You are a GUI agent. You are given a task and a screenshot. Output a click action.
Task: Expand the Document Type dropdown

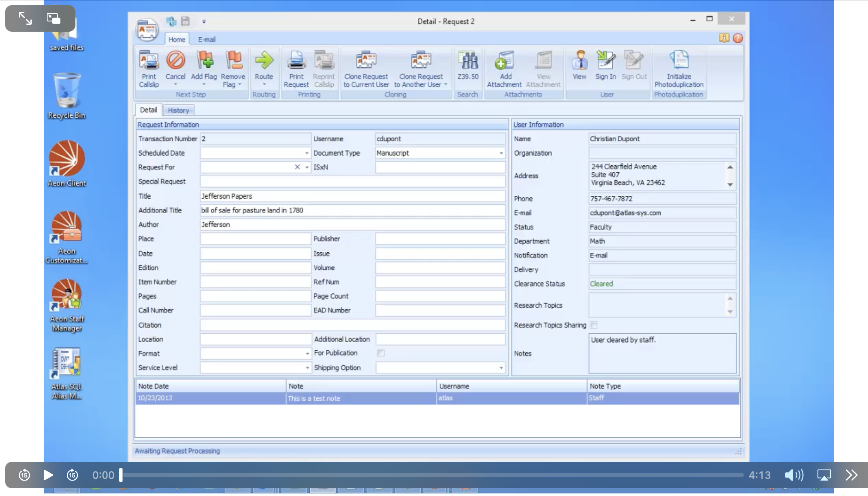(501, 153)
